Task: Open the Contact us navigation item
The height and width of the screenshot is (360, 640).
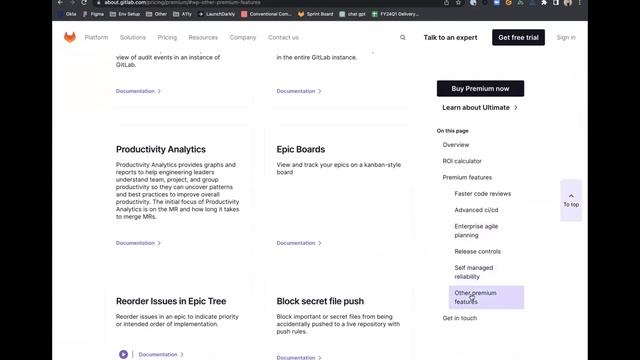Action: (x=283, y=37)
